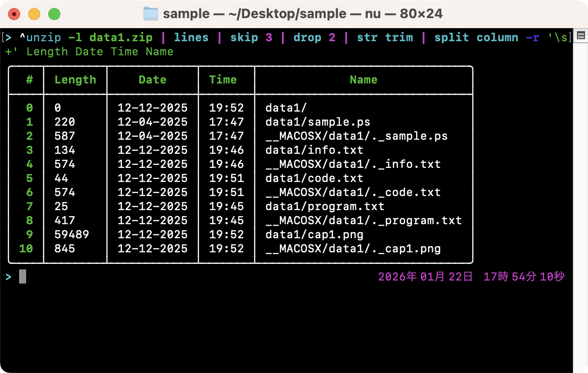Select the 'Date' column header
588x373 pixels.
(x=152, y=79)
